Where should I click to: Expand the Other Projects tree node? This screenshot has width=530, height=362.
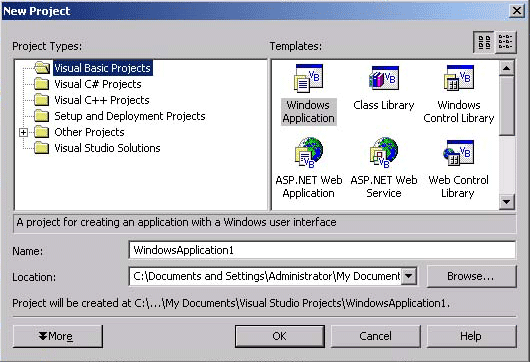23,132
